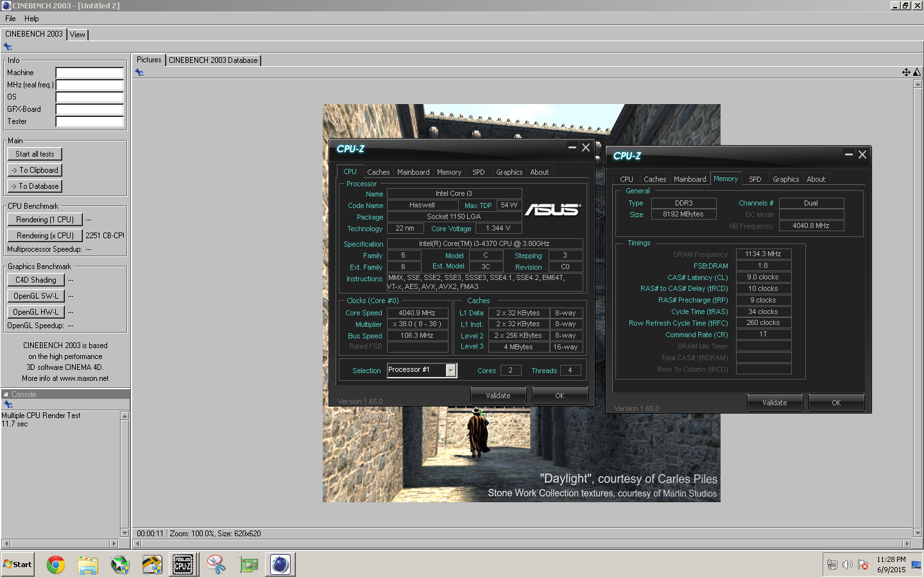Switch to the CINEBENCH 2003 Database tab
Viewport: 924px width, 578px height.
213,60
